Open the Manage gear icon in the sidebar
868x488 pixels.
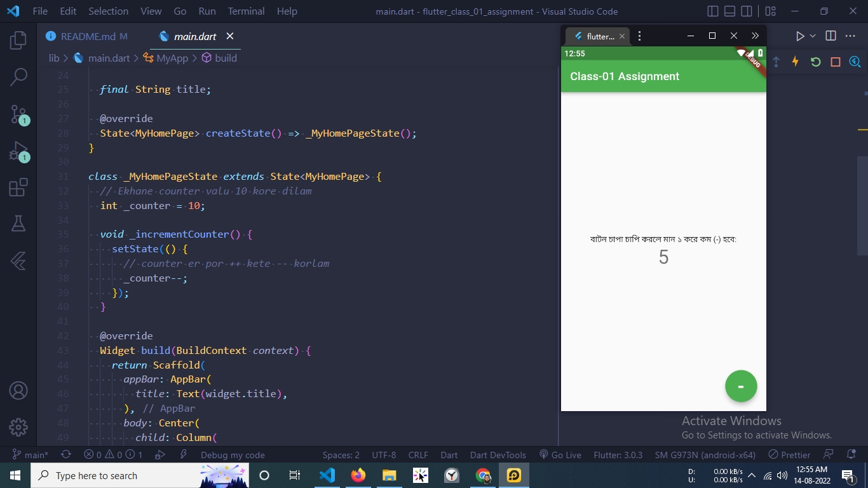click(x=18, y=428)
